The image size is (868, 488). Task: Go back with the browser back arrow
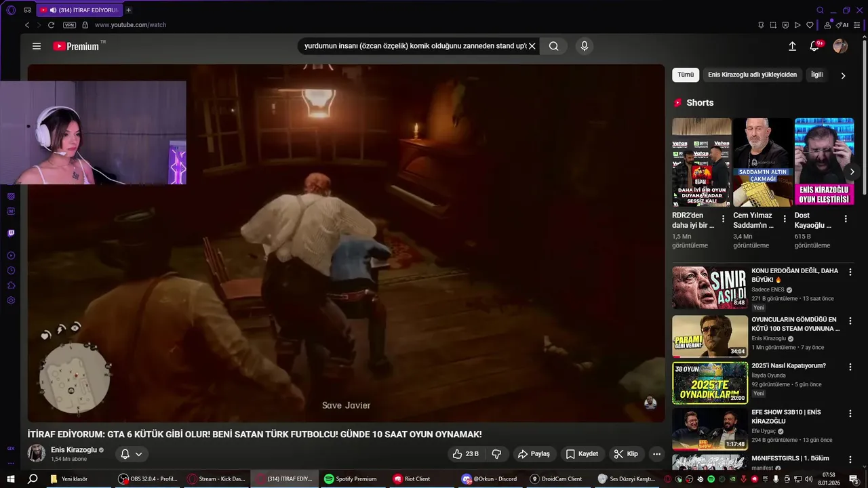click(27, 25)
